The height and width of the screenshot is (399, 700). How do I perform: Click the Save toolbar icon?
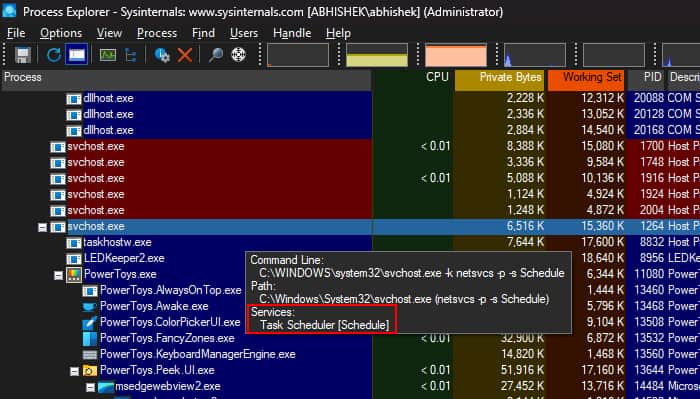click(x=23, y=55)
